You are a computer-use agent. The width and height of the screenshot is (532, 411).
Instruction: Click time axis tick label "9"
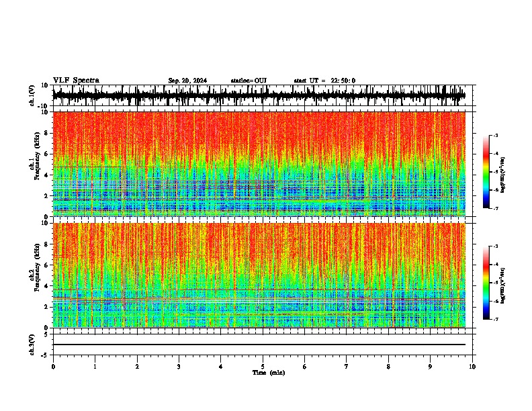click(x=430, y=367)
